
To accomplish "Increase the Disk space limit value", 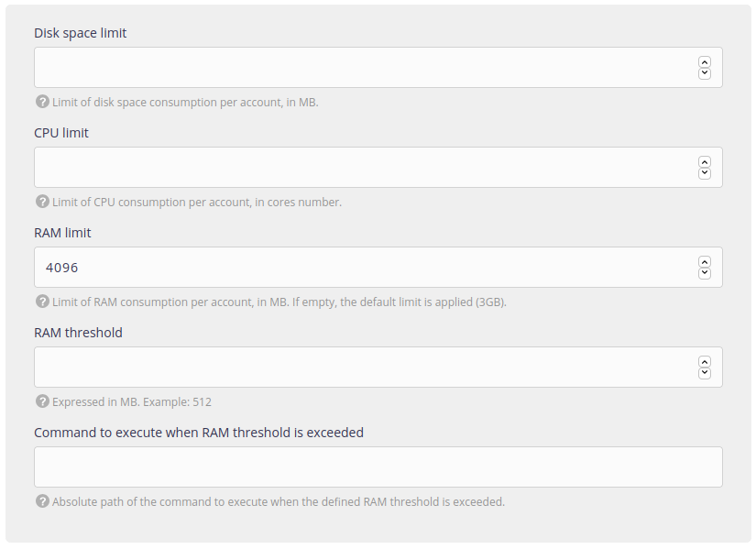I will [x=704, y=62].
